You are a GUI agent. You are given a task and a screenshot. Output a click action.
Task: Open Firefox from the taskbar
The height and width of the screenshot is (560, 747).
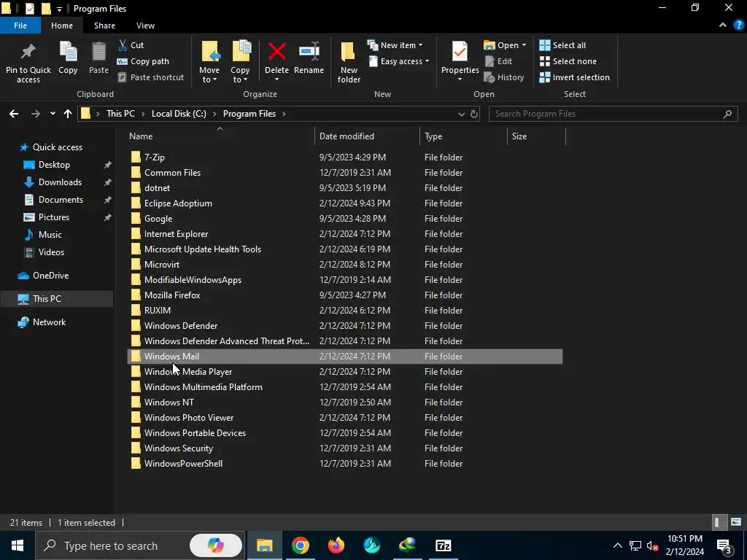[336, 545]
